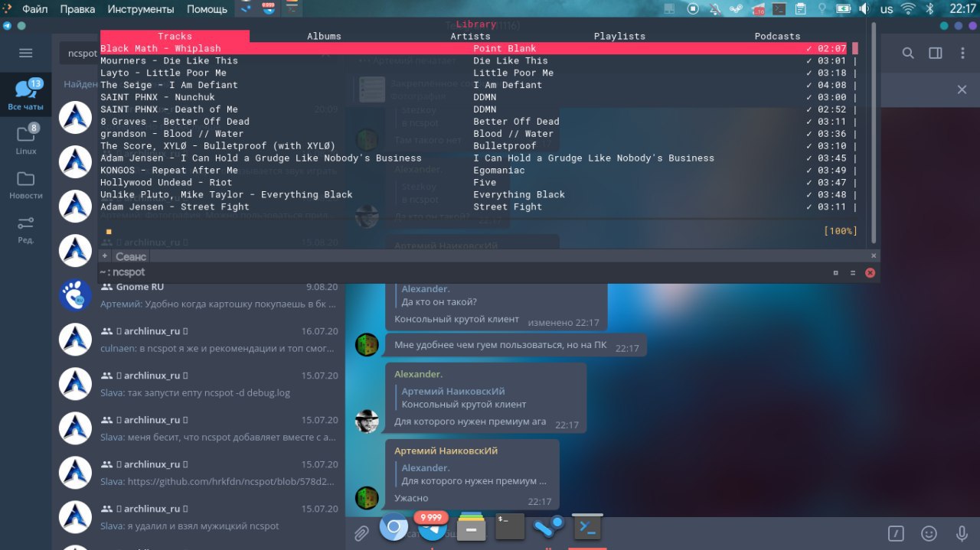Close the pinned message bar
Viewport: 980px width, 550px height.
point(962,89)
